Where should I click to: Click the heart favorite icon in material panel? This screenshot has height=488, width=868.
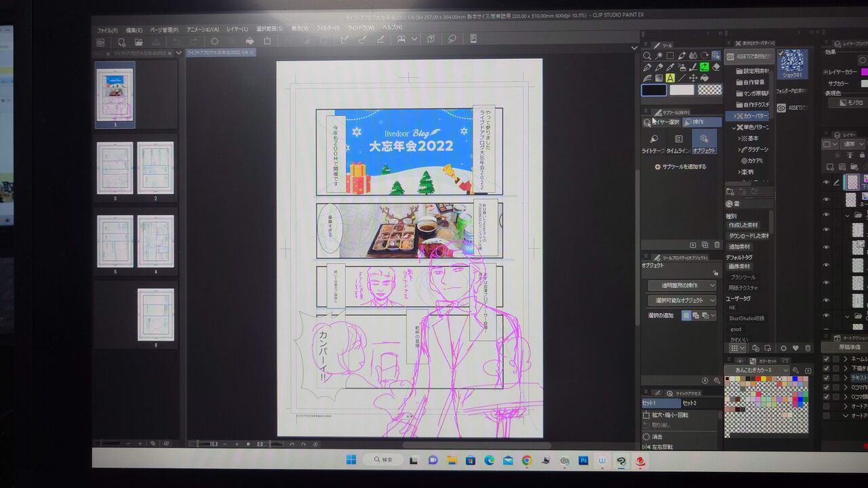pos(795,348)
